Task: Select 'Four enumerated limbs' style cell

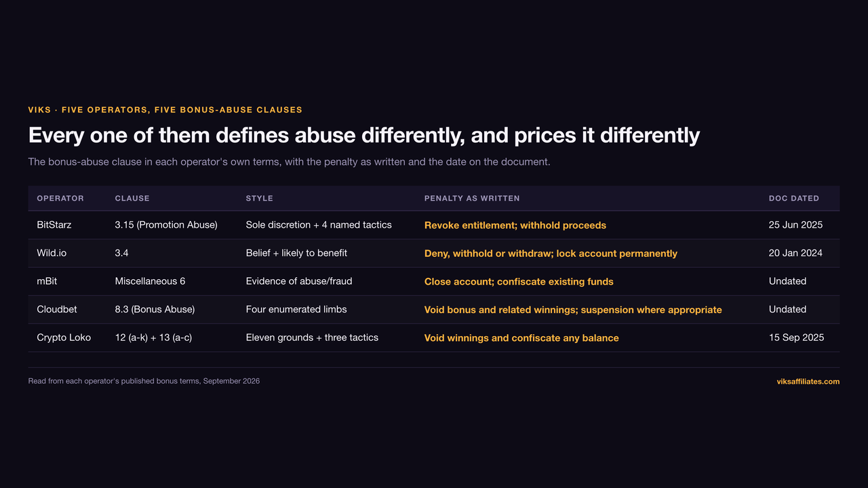Action: coord(296,309)
